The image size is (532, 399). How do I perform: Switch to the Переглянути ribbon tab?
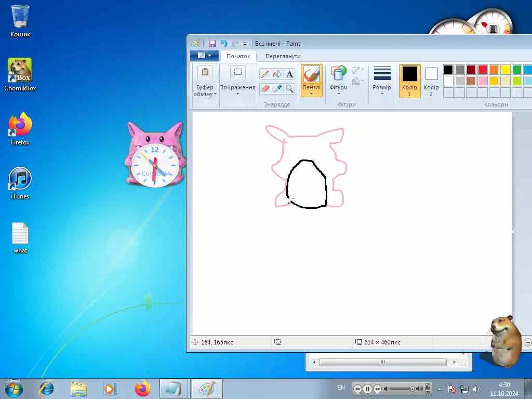coord(283,56)
